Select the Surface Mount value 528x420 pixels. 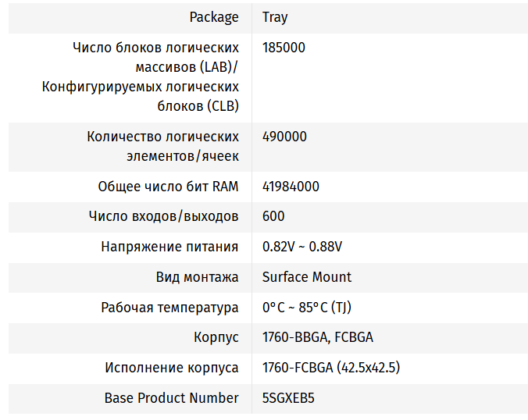pyautogui.click(x=307, y=277)
